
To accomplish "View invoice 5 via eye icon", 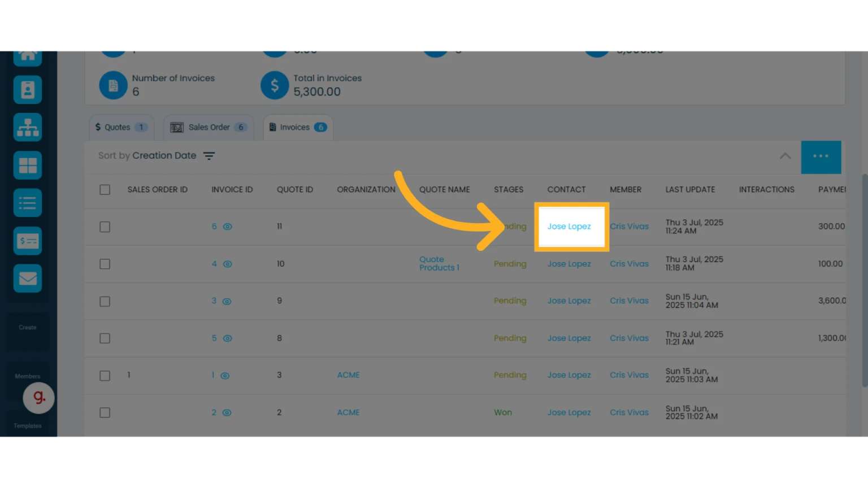I will point(228,338).
